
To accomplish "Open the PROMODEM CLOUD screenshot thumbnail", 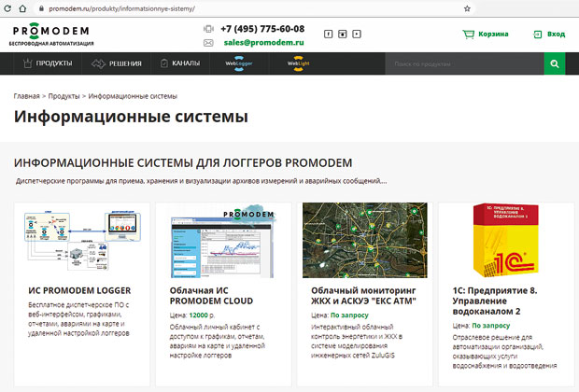I will pyautogui.click(x=223, y=241).
